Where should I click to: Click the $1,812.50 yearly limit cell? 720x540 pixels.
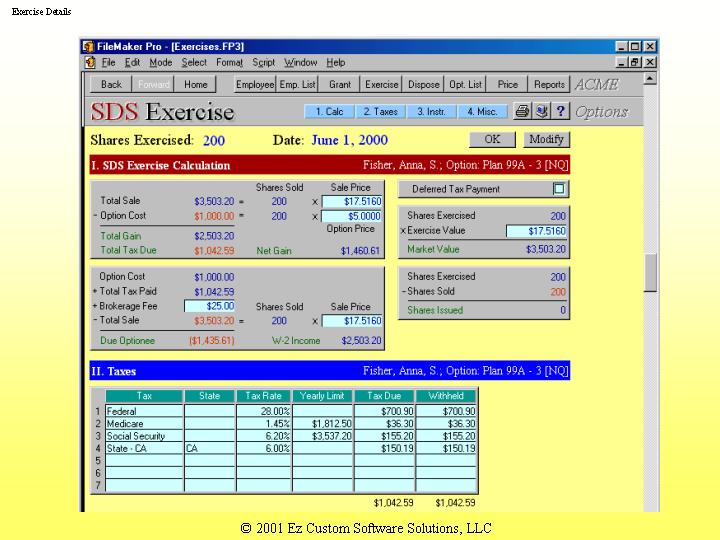pyautogui.click(x=322, y=423)
